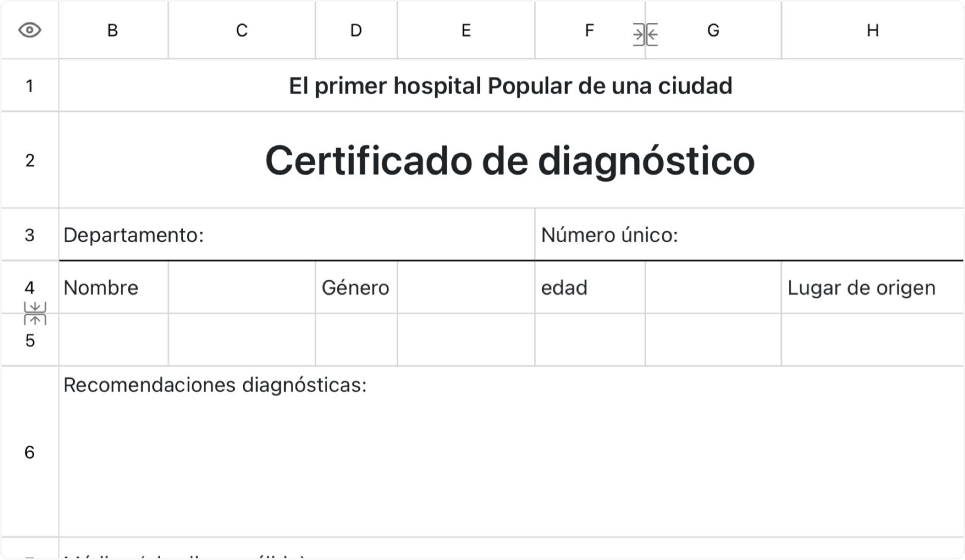Image resolution: width=965 pixels, height=560 pixels.
Task: Click empty cell D5 below Género
Action: click(356, 340)
